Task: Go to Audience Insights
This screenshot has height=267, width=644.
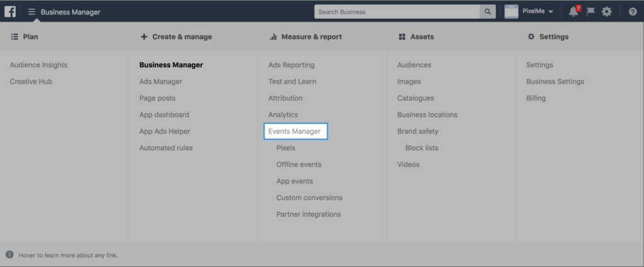Action: tap(38, 65)
